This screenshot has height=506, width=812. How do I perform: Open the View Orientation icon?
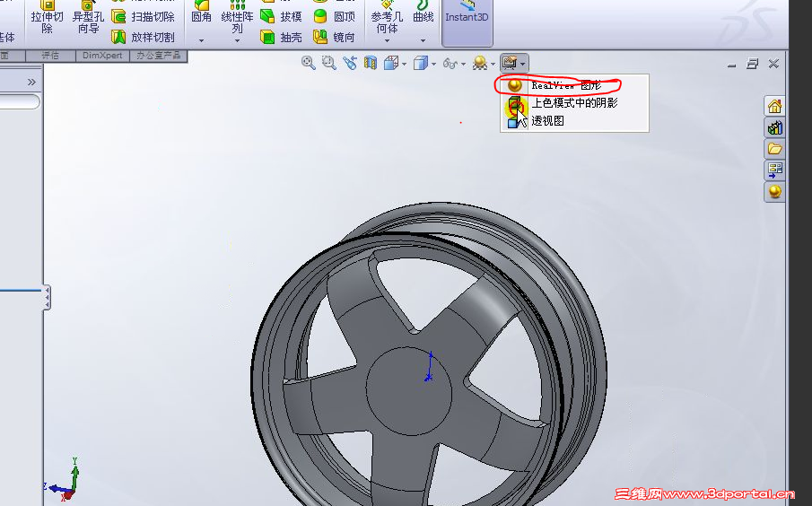pyautogui.click(x=391, y=63)
